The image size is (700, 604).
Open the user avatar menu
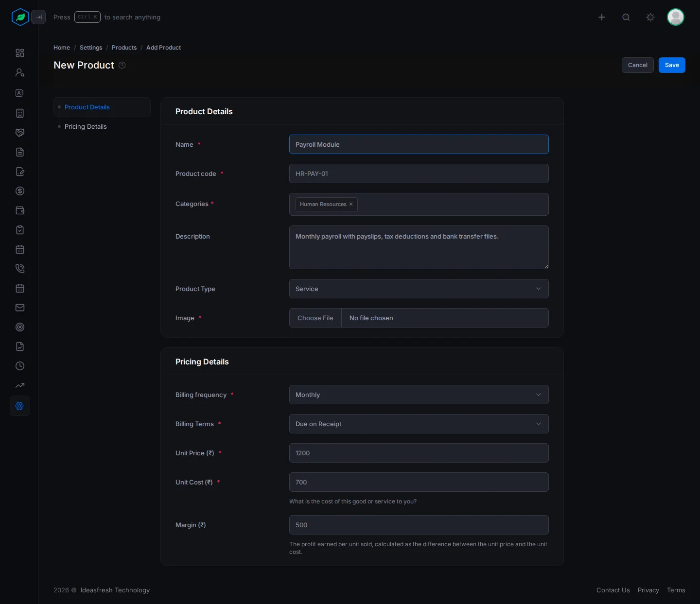(x=676, y=17)
